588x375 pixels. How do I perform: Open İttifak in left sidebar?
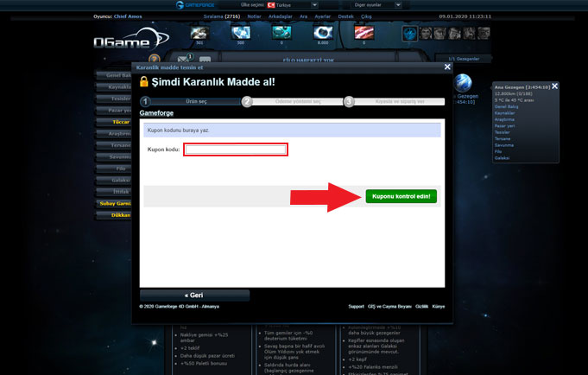[x=114, y=192]
